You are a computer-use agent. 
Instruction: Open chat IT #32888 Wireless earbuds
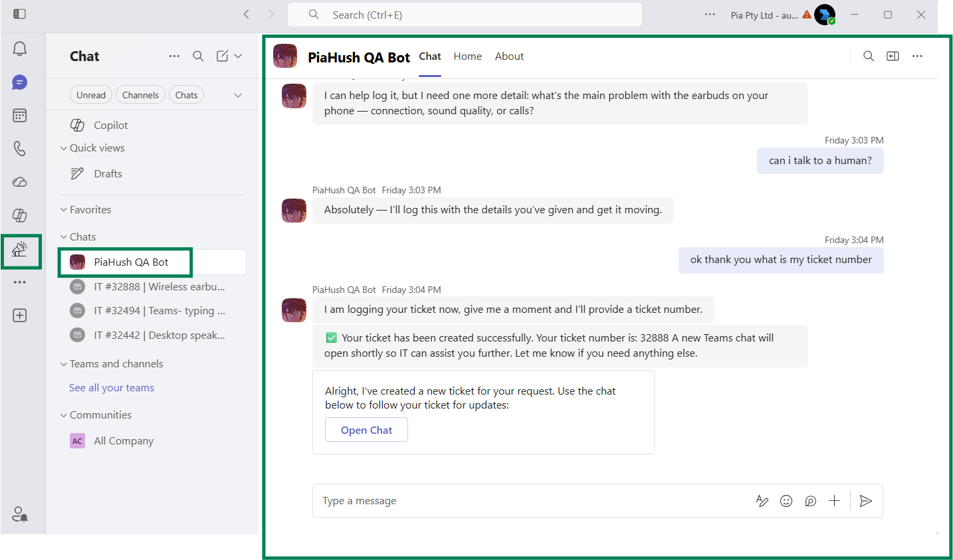[152, 287]
